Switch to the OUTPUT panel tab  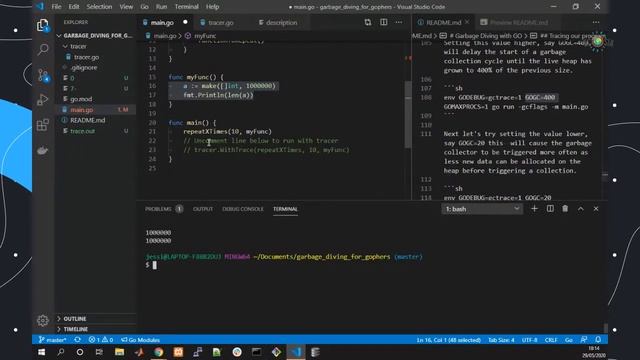coord(203,209)
